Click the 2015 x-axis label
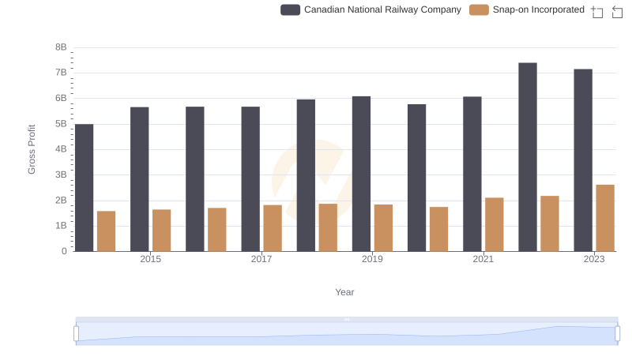The width and height of the screenshot is (632, 364). tap(150, 259)
